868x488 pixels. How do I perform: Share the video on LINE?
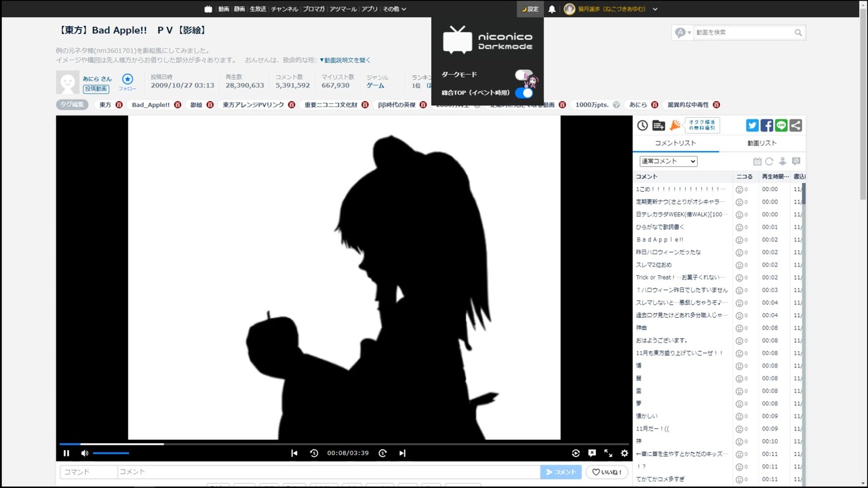point(781,125)
